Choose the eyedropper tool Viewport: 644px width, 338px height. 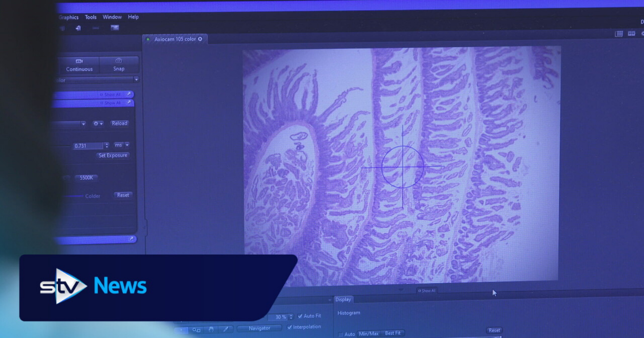pyautogui.click(x=226, y=329)
